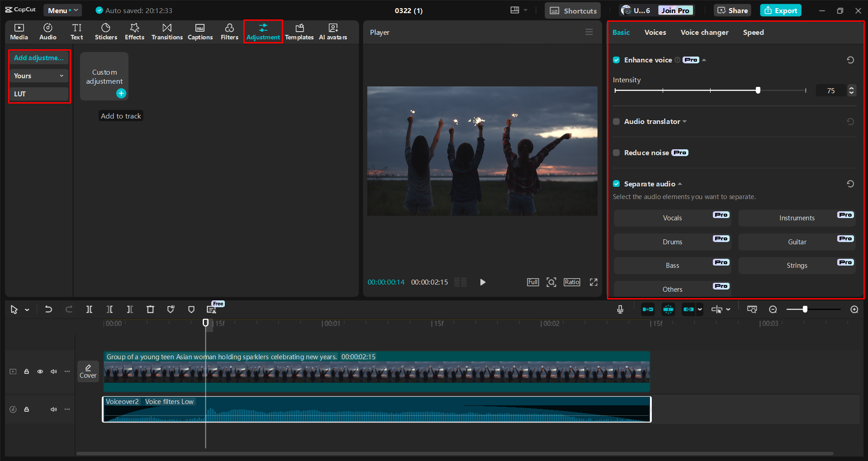Delete the selected clip using trash icon
Image resolution: width=868 pixels, height=461 pixels.
(150, 309)
